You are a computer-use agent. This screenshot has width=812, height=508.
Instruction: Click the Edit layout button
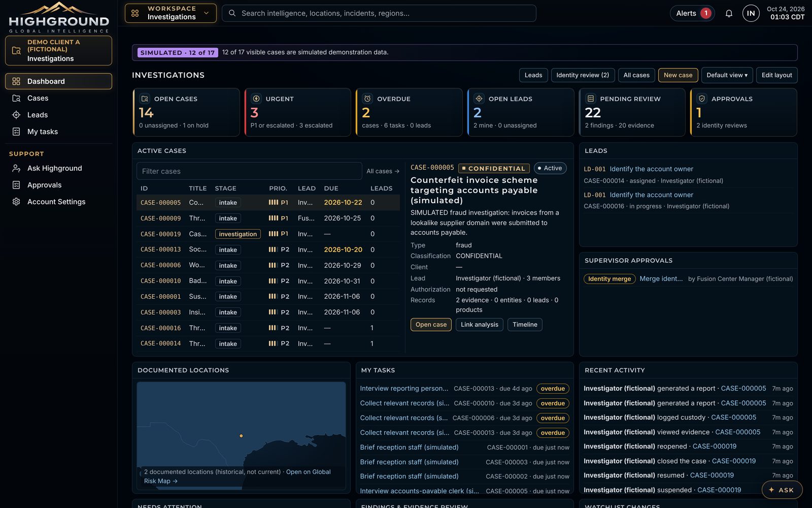pos(776,75)
